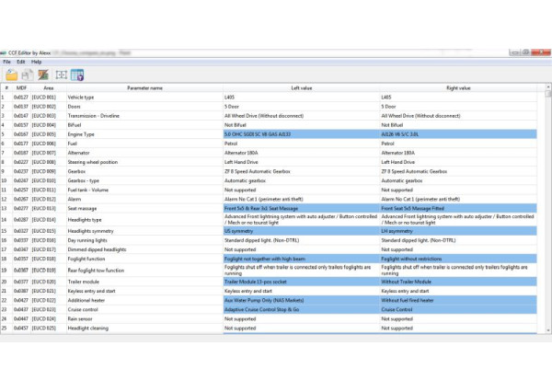Click the Right value column header

click(457, 88)
